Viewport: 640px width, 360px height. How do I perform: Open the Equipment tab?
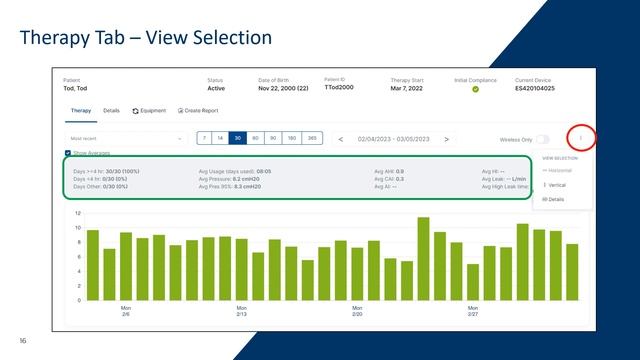(149, 111)
